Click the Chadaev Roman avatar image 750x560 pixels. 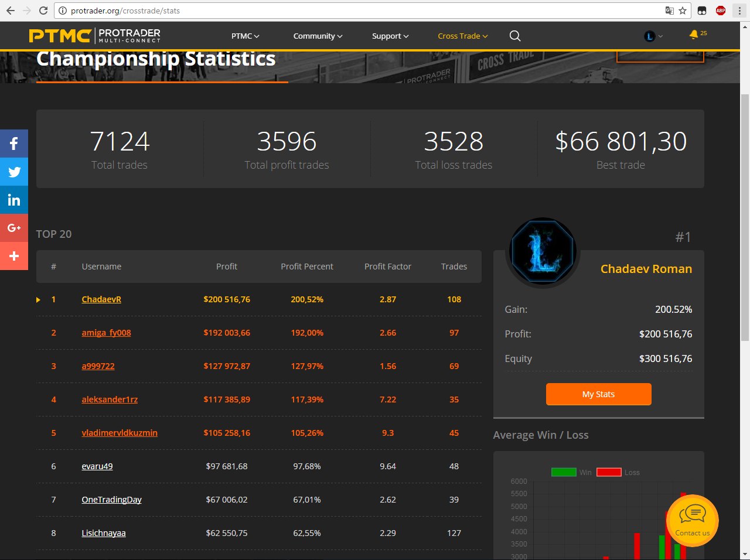tap(543, 251)
